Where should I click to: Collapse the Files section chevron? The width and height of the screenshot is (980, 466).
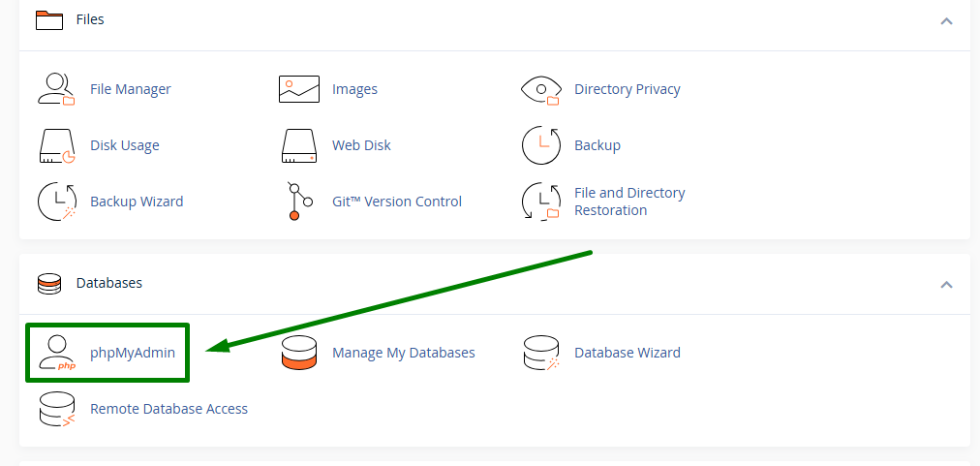coord(946,20)
